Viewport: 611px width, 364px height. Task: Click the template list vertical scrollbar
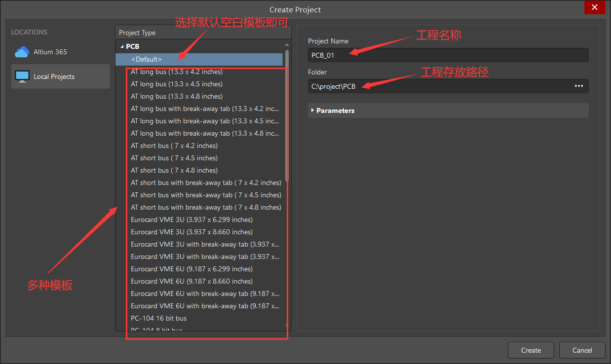tap(287, 116)
